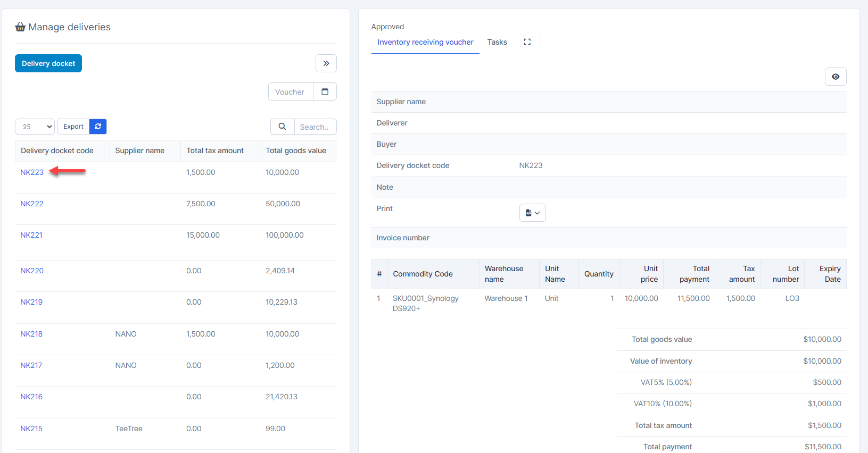Open delivery docket NK218

[x=31, y=334]
